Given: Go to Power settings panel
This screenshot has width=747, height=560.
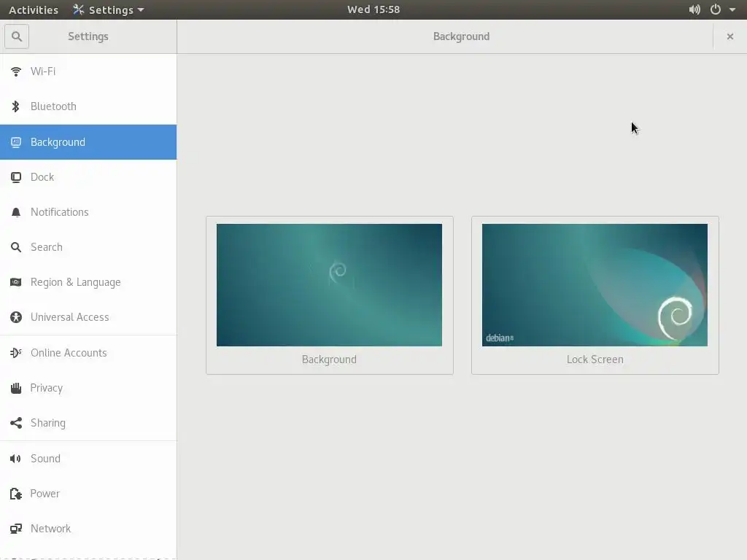Looking at the screenshot, I should pos(88,494).
